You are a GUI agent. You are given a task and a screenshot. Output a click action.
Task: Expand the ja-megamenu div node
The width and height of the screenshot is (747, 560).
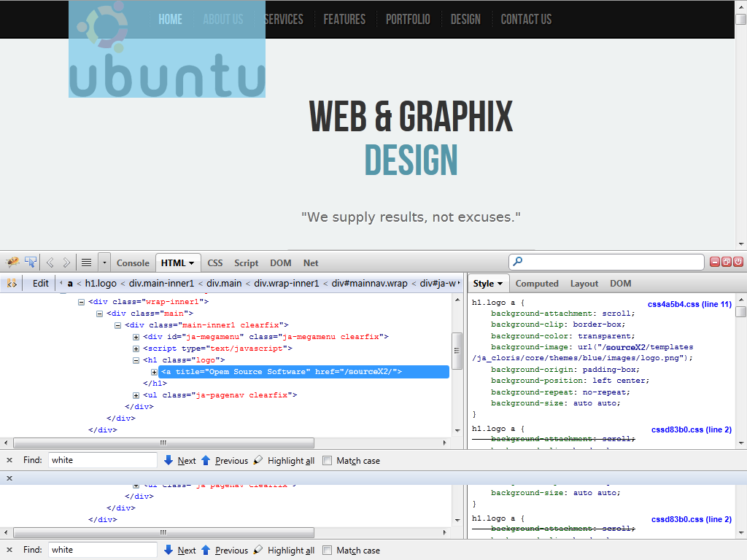[x=136, y=337]
